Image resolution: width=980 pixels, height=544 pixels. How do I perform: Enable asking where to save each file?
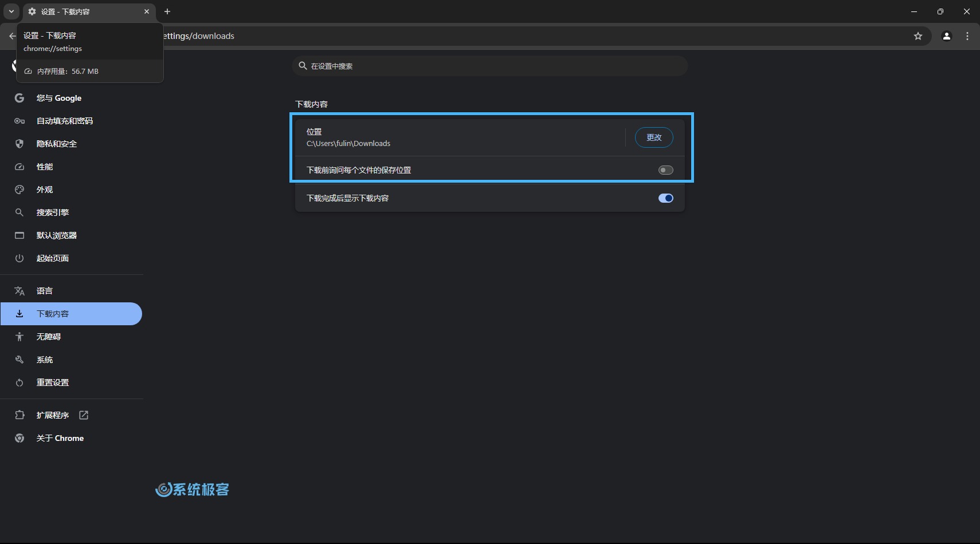click(x=665, y=170)
